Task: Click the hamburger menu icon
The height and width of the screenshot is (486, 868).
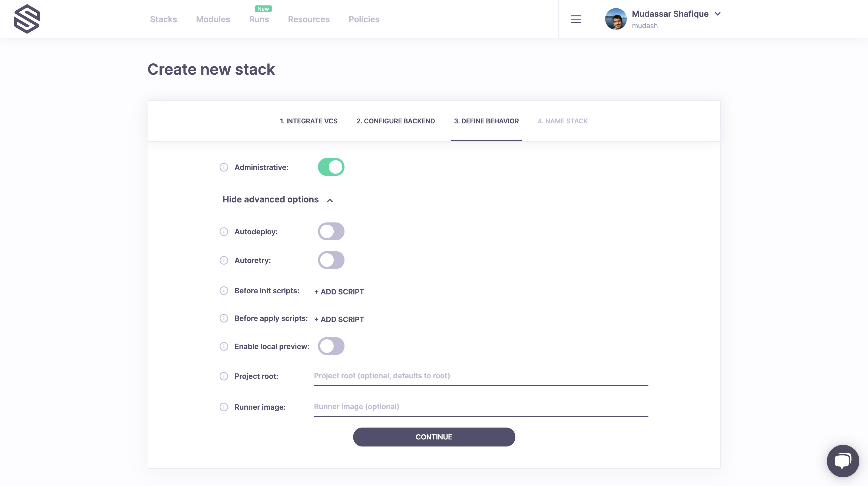Action: click(576, 19)
